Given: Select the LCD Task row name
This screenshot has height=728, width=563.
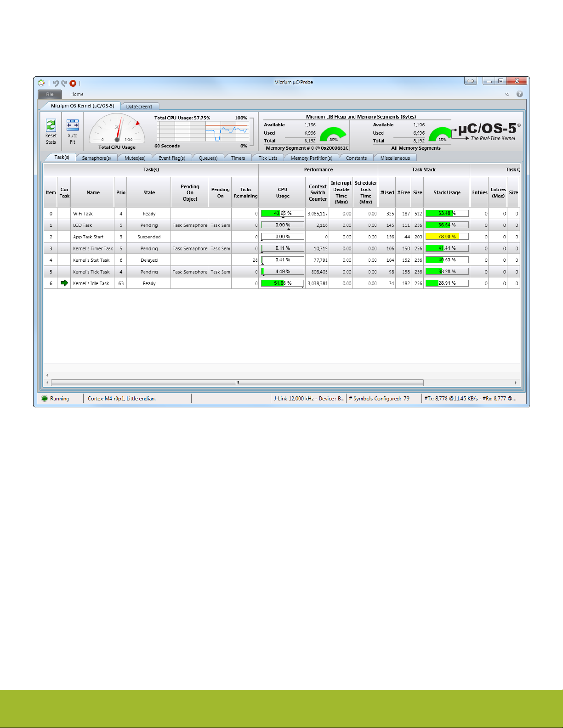Looking at the screenshot, I should pyautogui.click(x=82, y=226).
